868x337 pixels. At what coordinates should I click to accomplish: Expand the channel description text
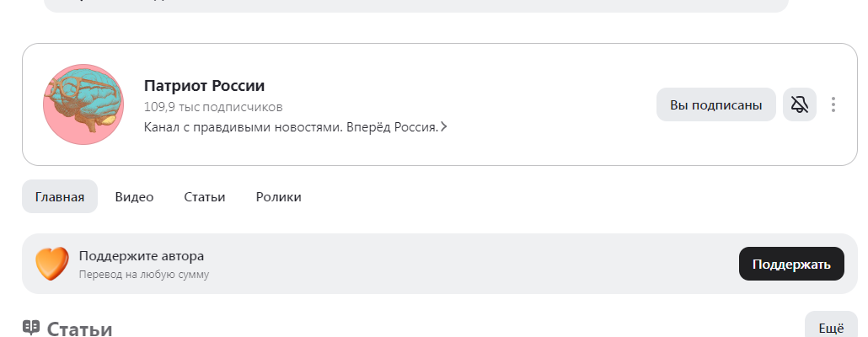pyautogui.click(x=291, y=127)
